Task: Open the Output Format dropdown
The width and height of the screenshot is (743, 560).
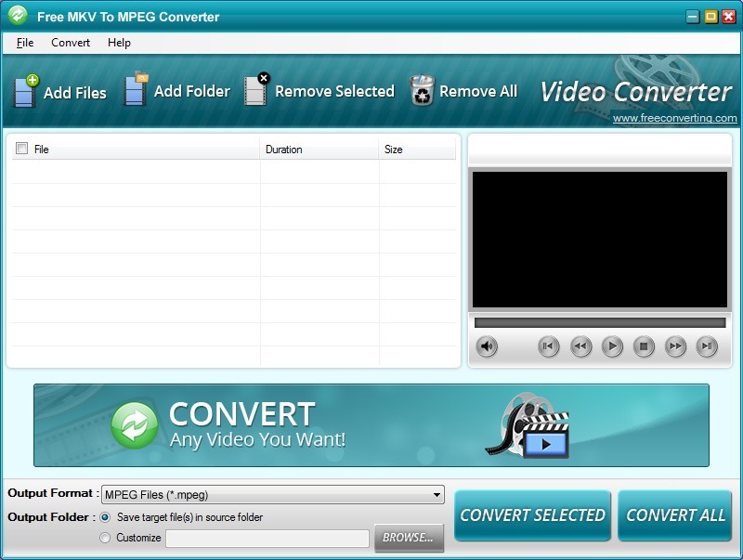Action: click(x=437, y=494)
